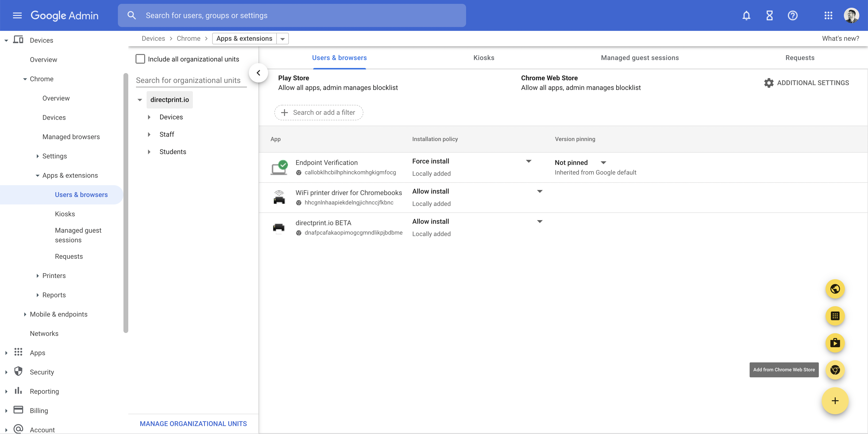This screenshot has height=434, width=868.
Task: Click the Account at-sign icon
Action: point(18,429)
